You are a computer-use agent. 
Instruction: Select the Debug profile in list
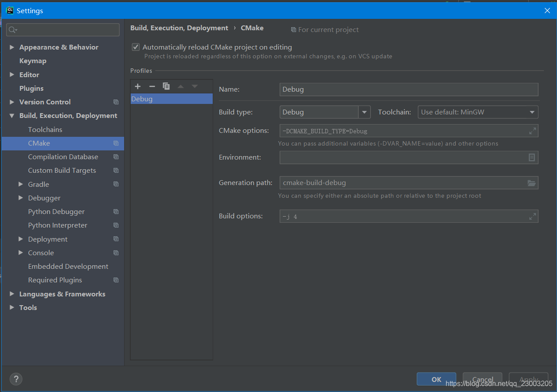click(171, 99)
